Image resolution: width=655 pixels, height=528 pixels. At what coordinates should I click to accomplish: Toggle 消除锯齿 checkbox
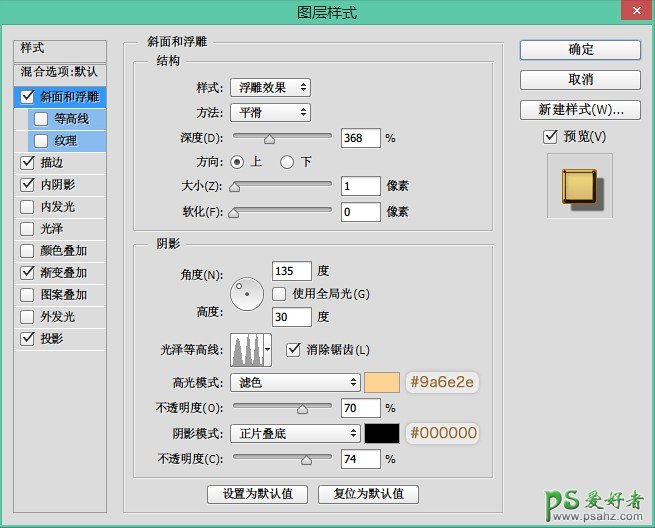coord(294,349)
